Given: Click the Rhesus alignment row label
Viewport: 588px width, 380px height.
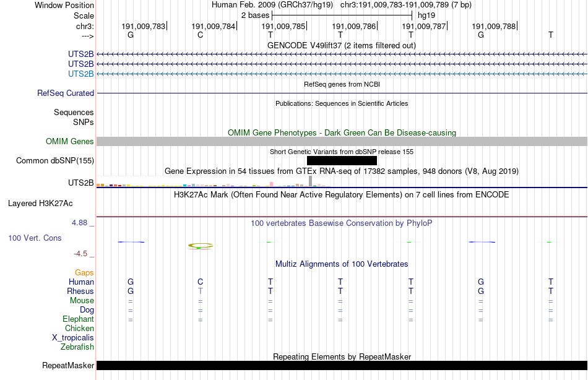Looking at the screenshot, I should click(x=80, y=291).
